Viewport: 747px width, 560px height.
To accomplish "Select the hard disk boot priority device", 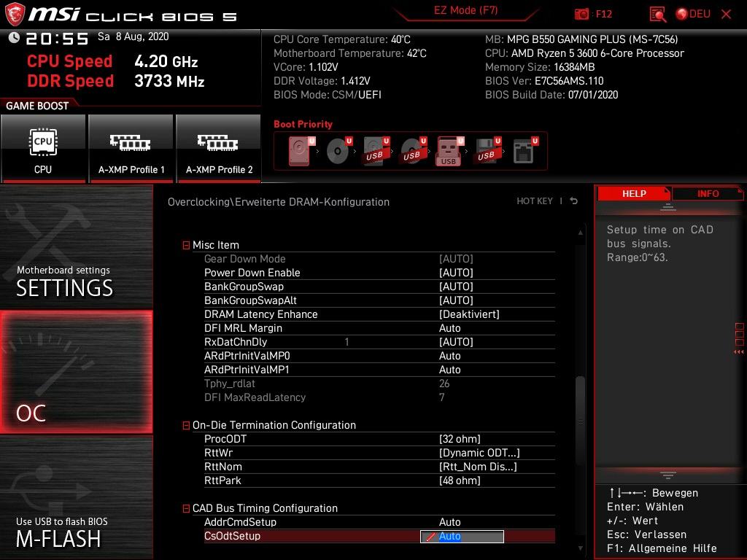I will point(301,151).
